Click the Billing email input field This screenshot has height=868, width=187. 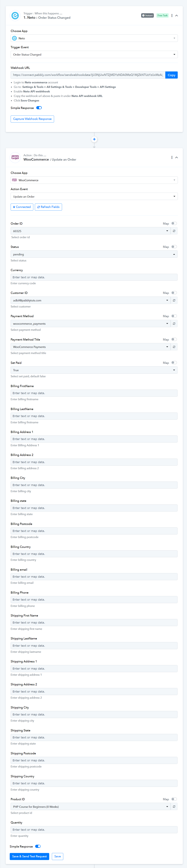pos(94,577)
